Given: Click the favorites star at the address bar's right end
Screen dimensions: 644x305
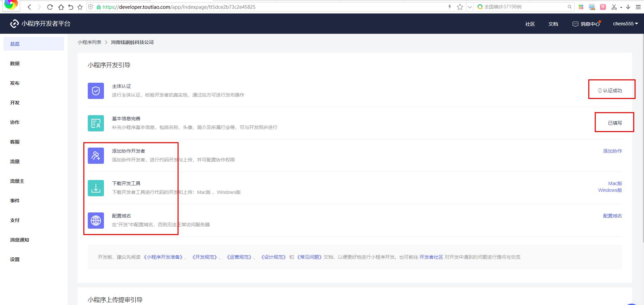Looking at the screenshot, I should (460, 7).
